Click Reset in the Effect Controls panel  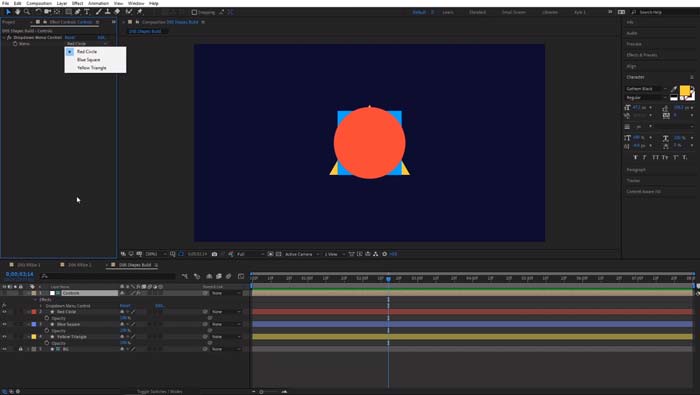point(70,37)
